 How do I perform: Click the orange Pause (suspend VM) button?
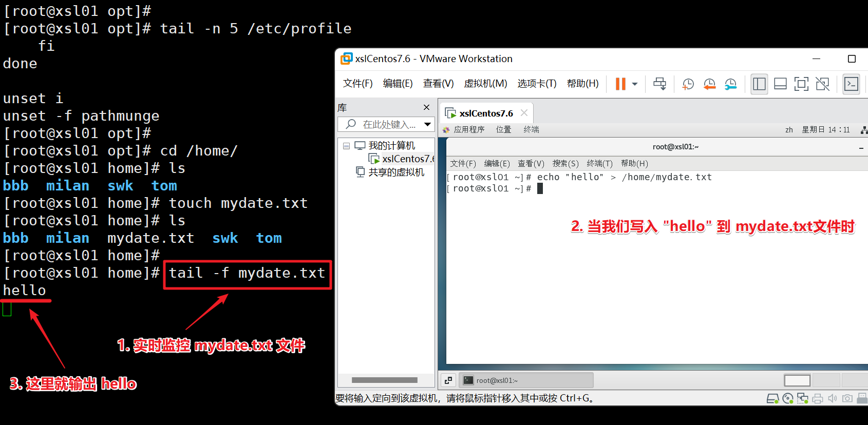620,84
